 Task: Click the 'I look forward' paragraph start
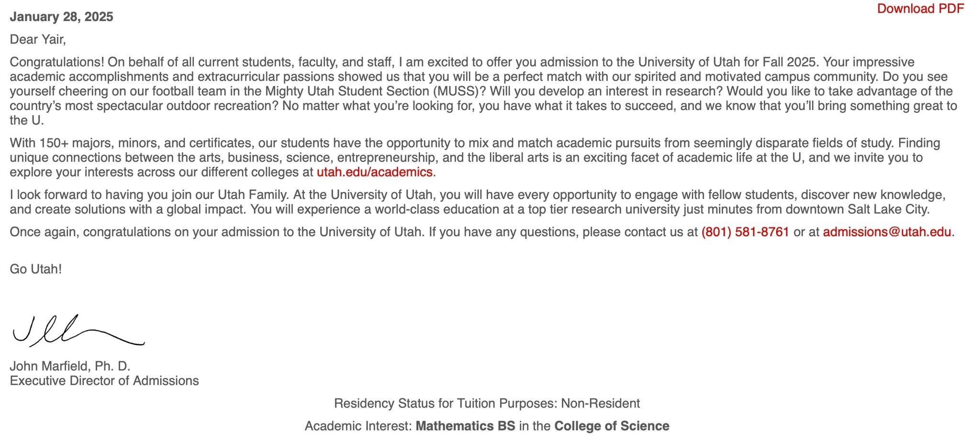tap(44, 195)
